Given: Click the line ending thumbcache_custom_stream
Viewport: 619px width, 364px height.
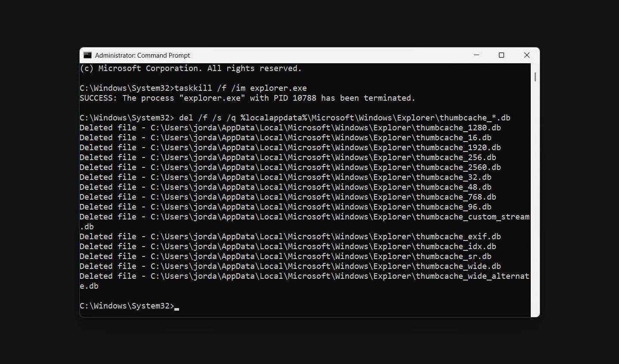Looking at the screenshot, I should [304, 217].
